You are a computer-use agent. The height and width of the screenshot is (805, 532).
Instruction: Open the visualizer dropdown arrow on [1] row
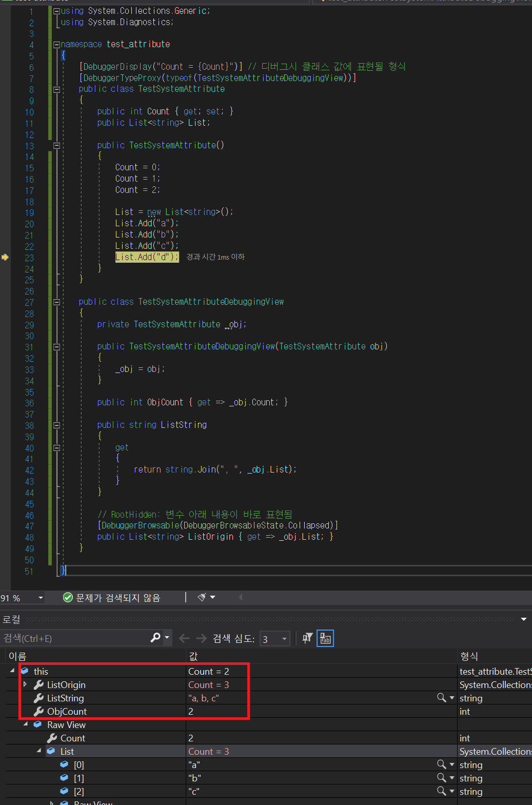pyautogui.click(x=452, y=778)
